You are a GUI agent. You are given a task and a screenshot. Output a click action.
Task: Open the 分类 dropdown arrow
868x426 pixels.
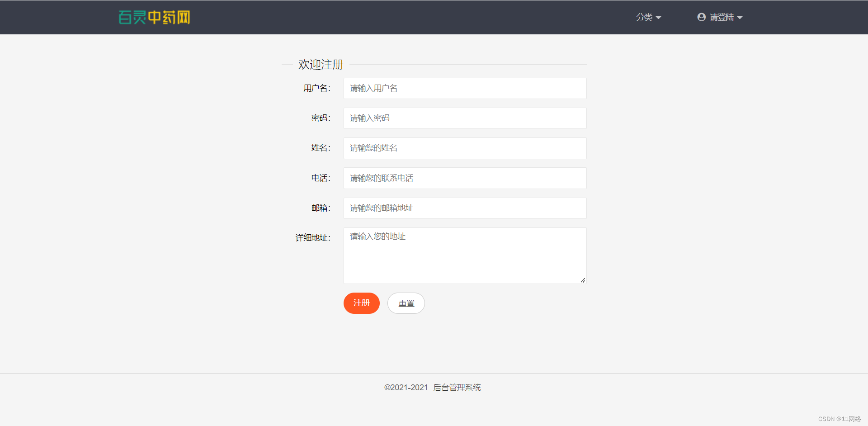click(x=659, y=17)
